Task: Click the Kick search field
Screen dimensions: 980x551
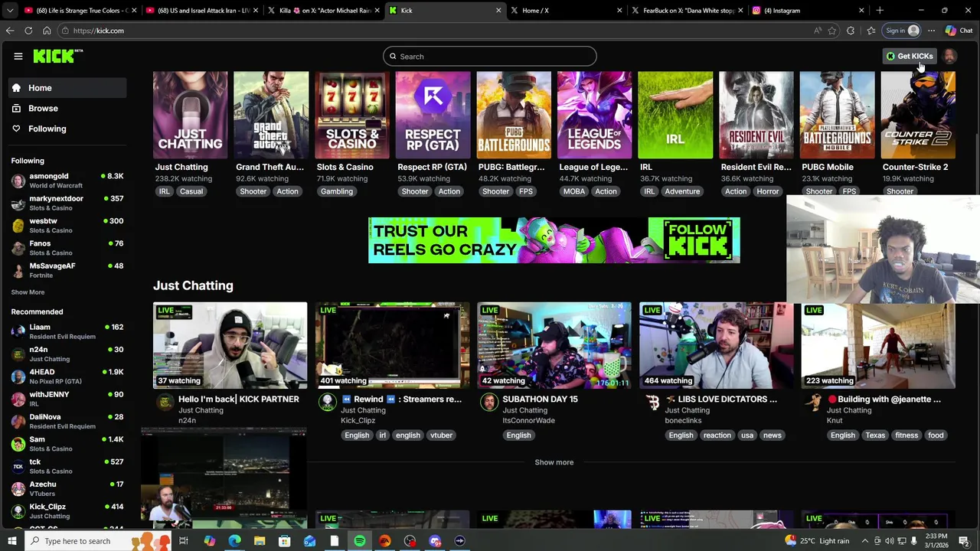Action: pos(490,56)
